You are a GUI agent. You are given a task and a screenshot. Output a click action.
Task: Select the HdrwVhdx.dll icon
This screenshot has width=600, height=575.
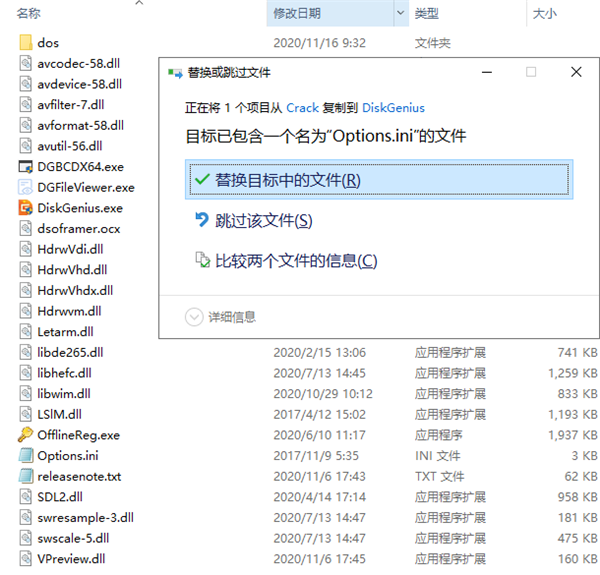[x=26, y=290]
